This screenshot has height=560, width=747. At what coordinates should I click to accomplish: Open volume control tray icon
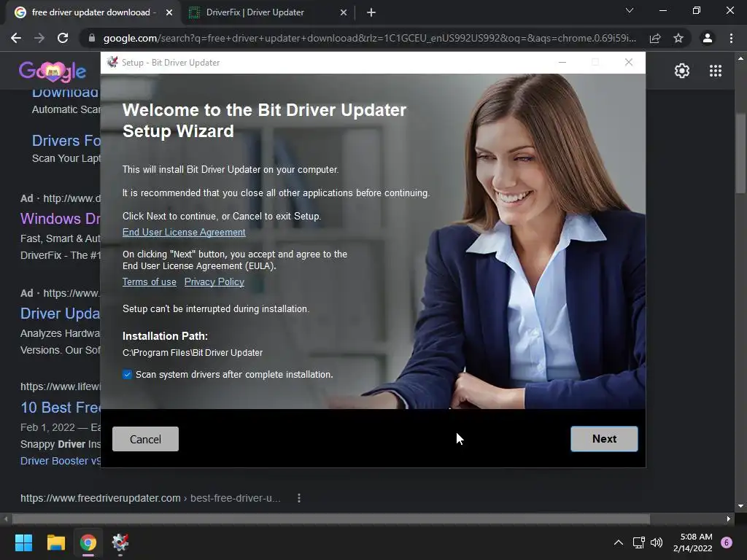(x=657, y=542)
